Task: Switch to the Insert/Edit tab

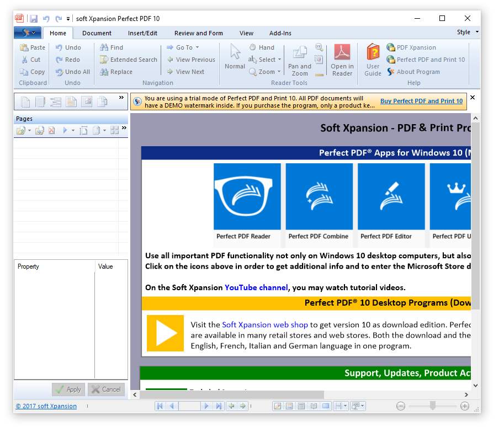Action: (x=142, y=33)
